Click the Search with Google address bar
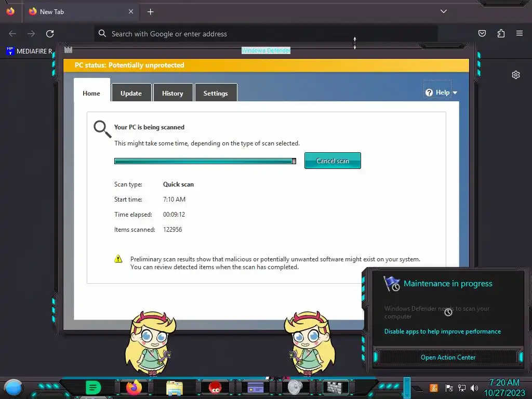Image resolution: width=532 pixels, height=399 pixels. 266,34
